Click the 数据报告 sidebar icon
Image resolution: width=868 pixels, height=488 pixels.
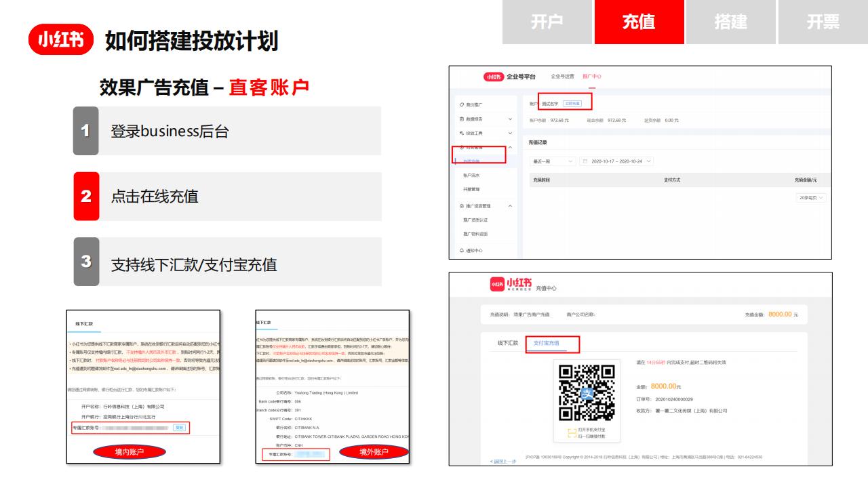click(462, 119)
